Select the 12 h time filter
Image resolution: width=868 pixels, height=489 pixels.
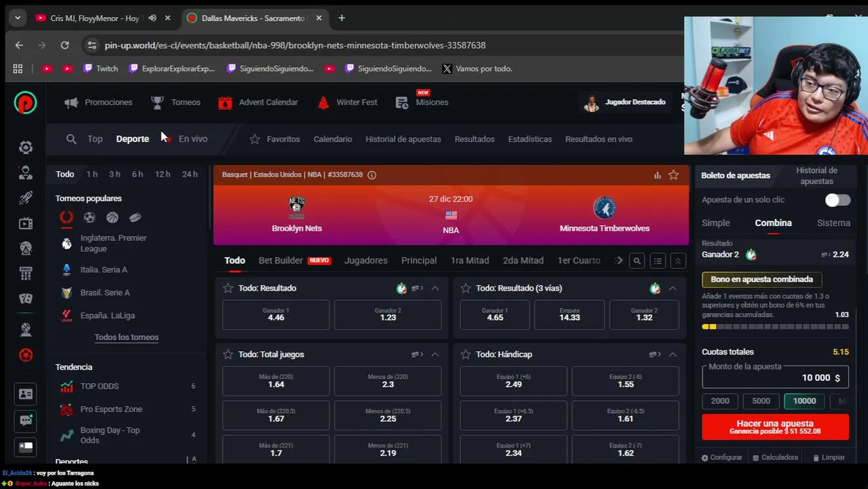tap(162, 175)
